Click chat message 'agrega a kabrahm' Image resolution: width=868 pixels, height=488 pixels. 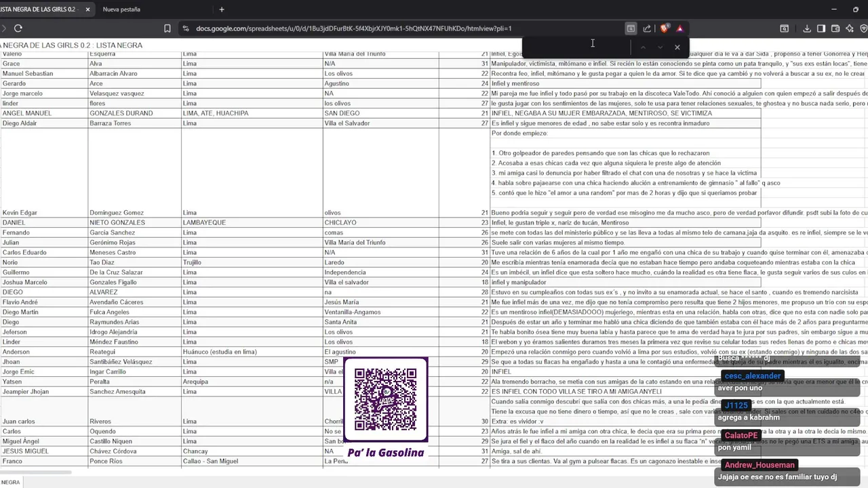(x=749, y=418)
